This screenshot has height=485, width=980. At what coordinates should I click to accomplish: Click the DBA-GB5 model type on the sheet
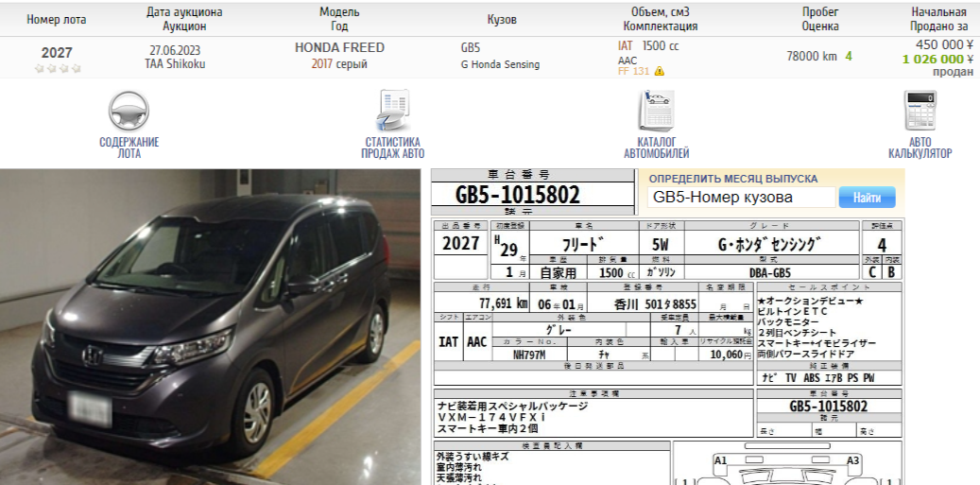pos(770,273)
